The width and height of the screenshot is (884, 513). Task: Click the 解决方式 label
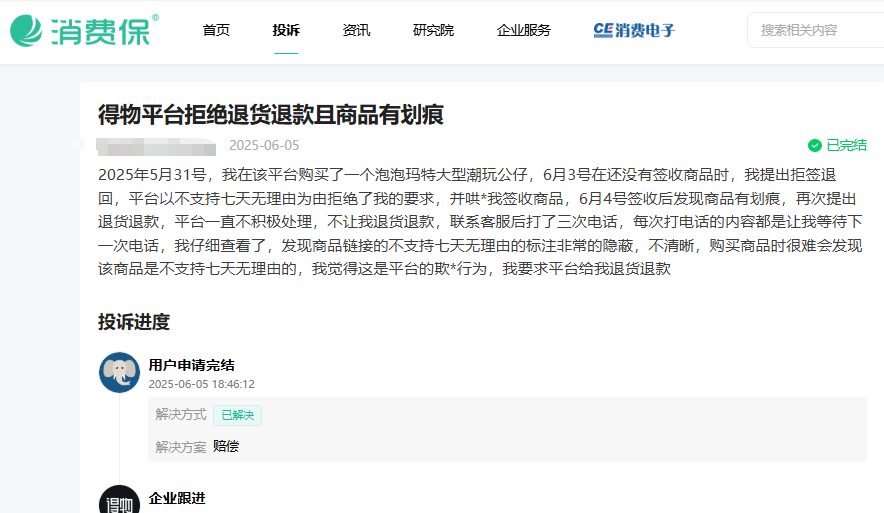click(181, 415)
